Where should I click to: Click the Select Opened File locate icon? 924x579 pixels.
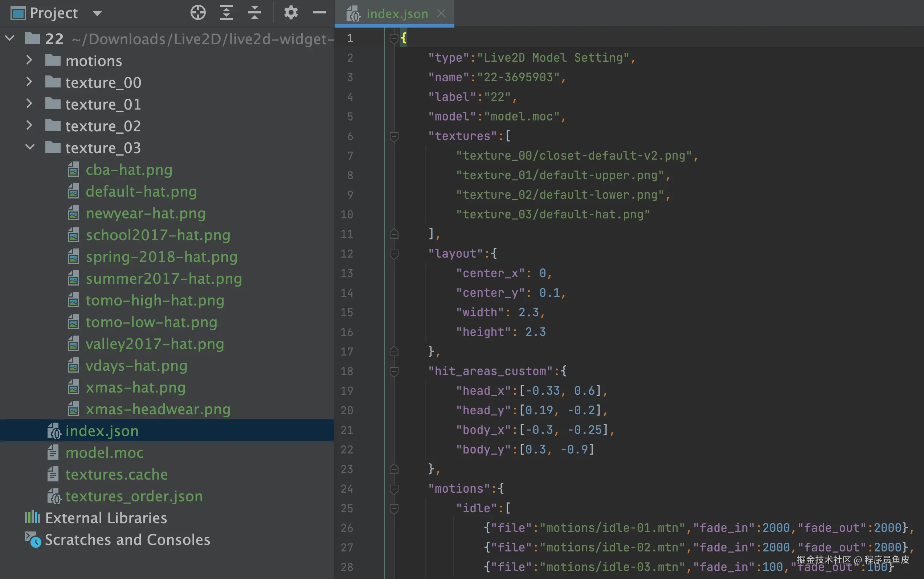tap(198, 13)
